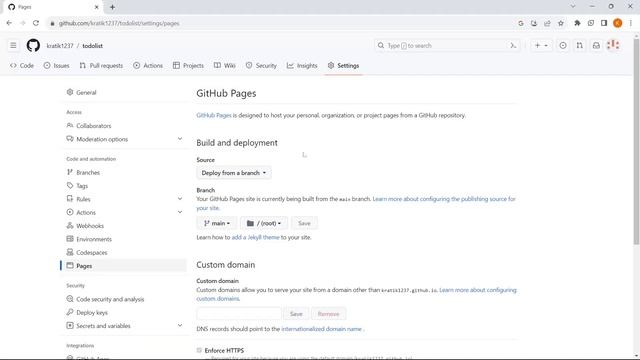This screenshot has width=640, height=360.
Task: Open Chrome profile avatar
Action: (618, 23)
